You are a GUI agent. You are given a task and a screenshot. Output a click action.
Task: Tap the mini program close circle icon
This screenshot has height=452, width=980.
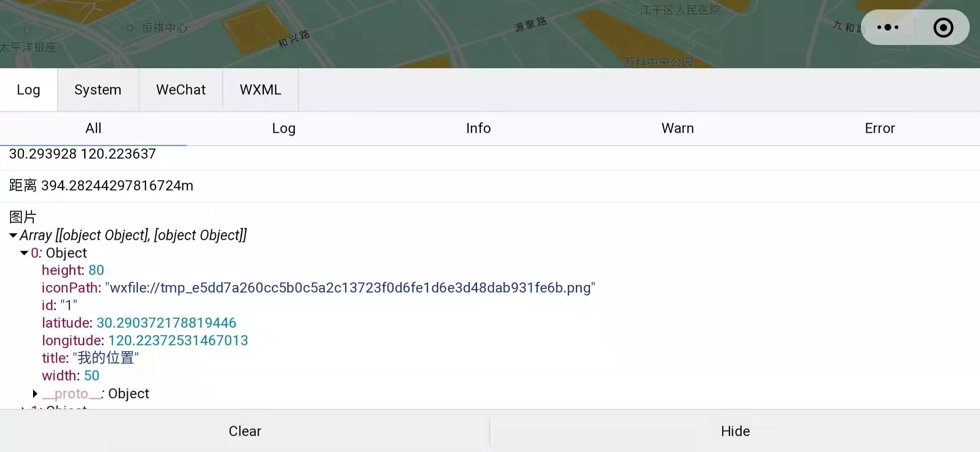pyautogui.click(x=943, y=28)
